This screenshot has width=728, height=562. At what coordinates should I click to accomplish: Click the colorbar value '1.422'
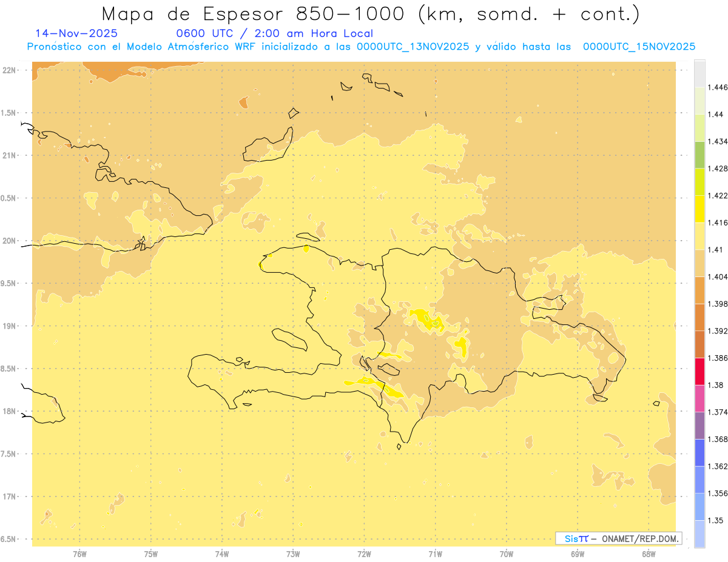point(719,195)
